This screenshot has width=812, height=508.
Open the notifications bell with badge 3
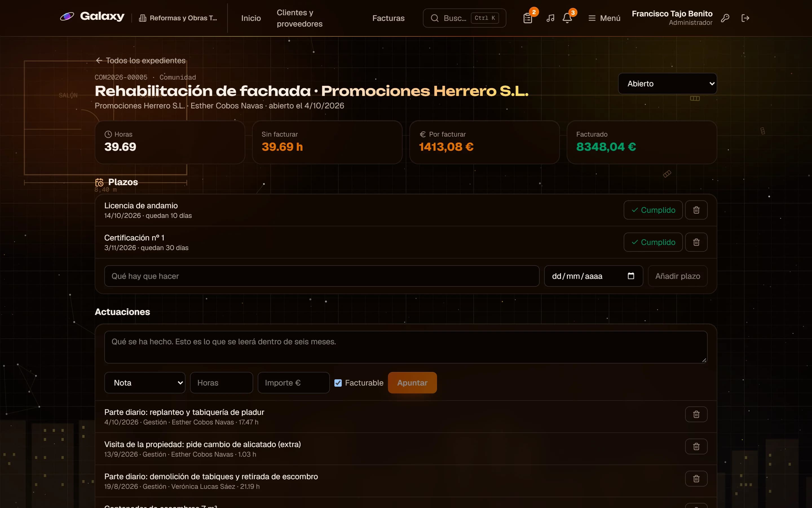point(567,18)
